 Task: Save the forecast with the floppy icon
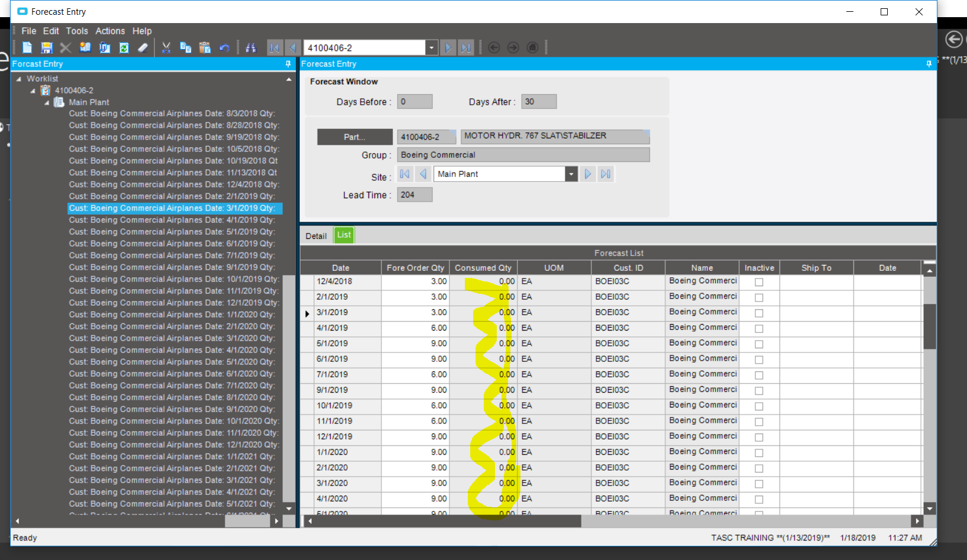[x=47, y=47]
